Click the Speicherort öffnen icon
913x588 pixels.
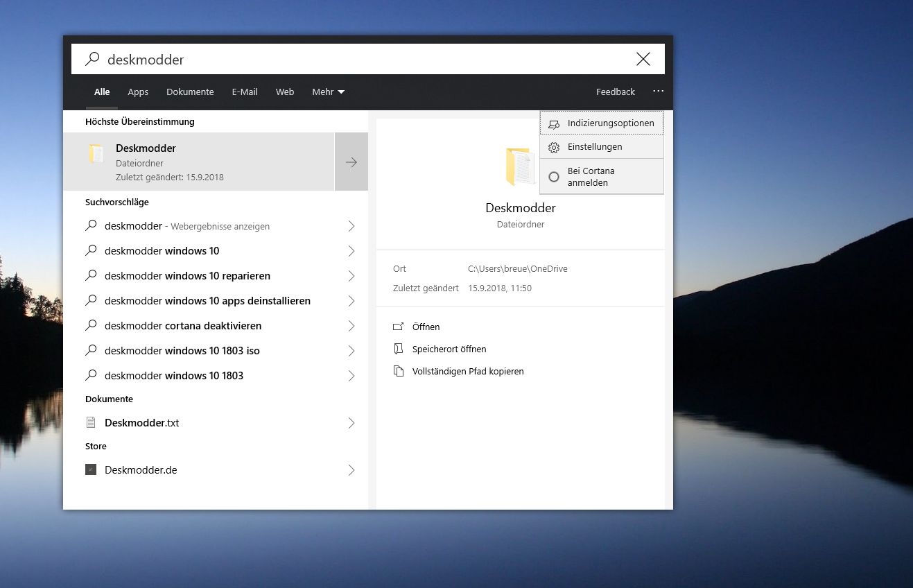coord(398,349)
